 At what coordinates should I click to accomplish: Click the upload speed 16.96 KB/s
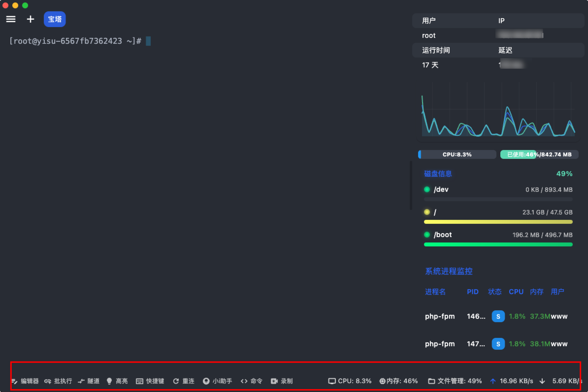[512, 381]
